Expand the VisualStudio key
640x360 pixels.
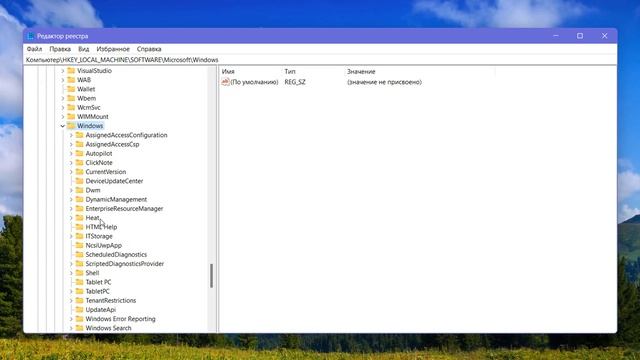(x=63, y=71)
